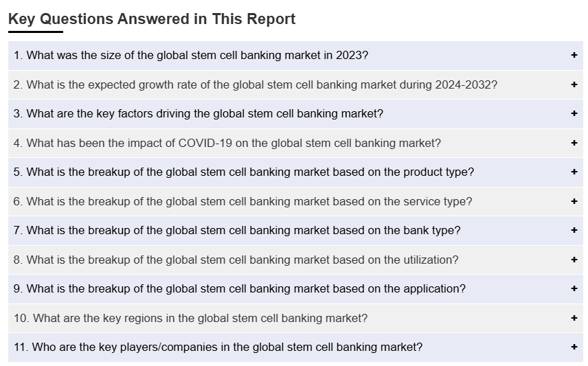Image resolution: width=588 pixels, height=366 pixels.
Task: Click plus icon for COVID-19 impact question
Action: [574, 143]
